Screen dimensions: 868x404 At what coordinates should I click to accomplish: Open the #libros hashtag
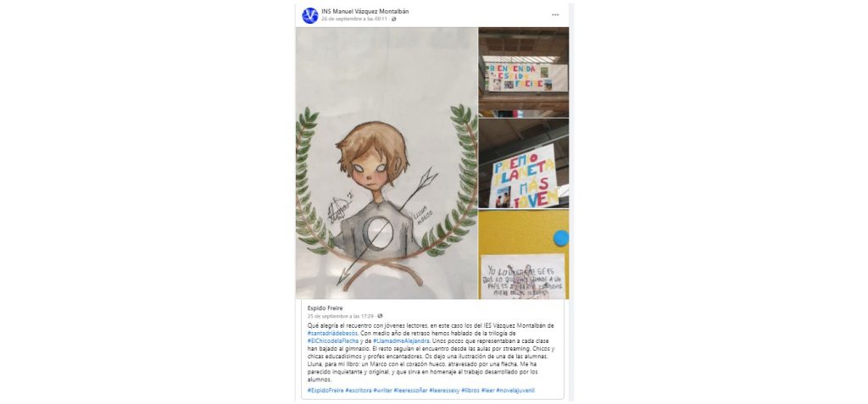pyautogui.click(x=470, y=390)
